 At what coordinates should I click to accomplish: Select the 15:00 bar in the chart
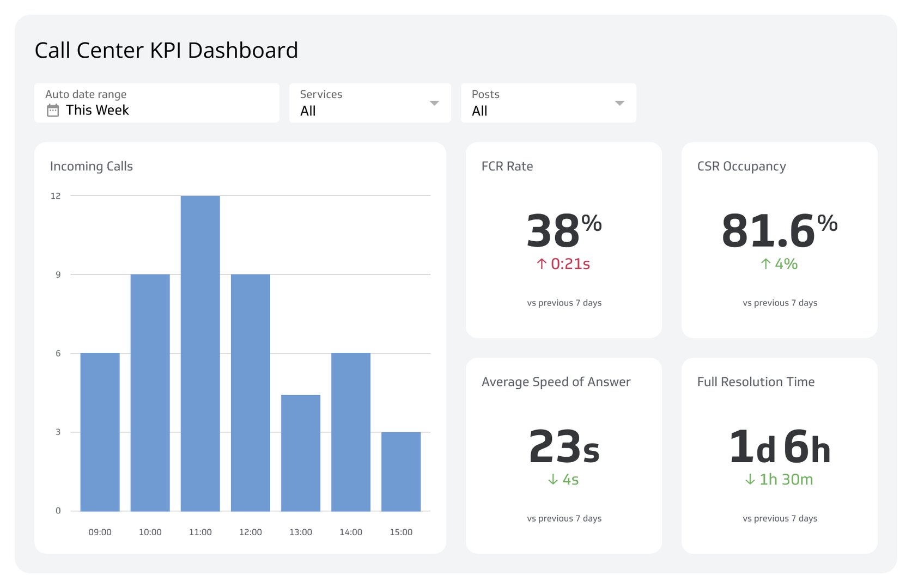(x=402, y=471)
